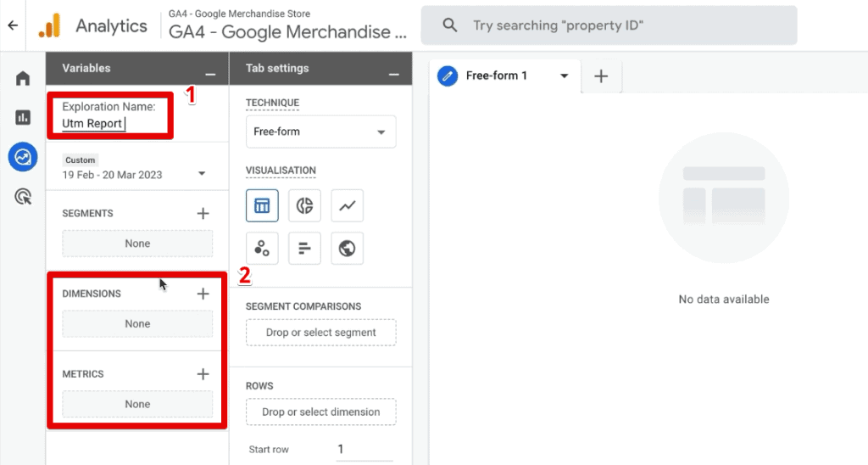
Task: Click the search magnifier icon
Action: [x=450, y=25]
